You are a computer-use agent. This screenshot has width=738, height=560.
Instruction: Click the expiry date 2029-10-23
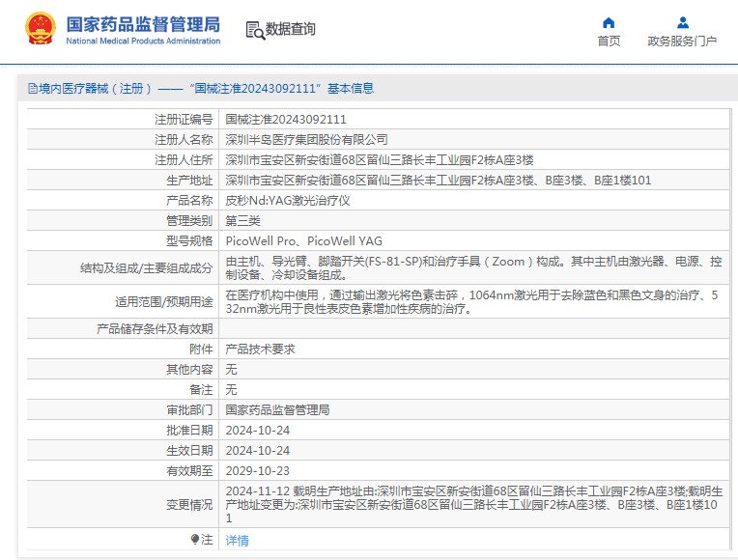click(257, 471)
